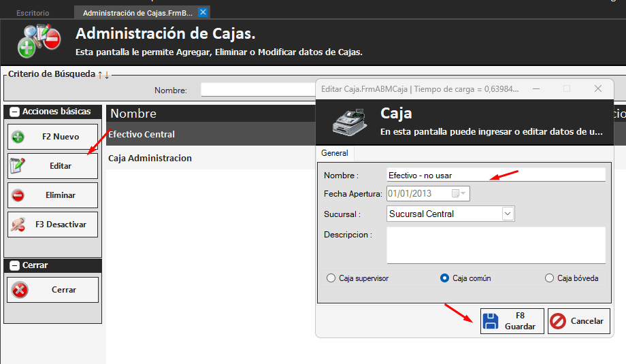Screen dimensions: 626x364
Task: Select the General tab in Caja dialog
Action: (x=334, y=154)
